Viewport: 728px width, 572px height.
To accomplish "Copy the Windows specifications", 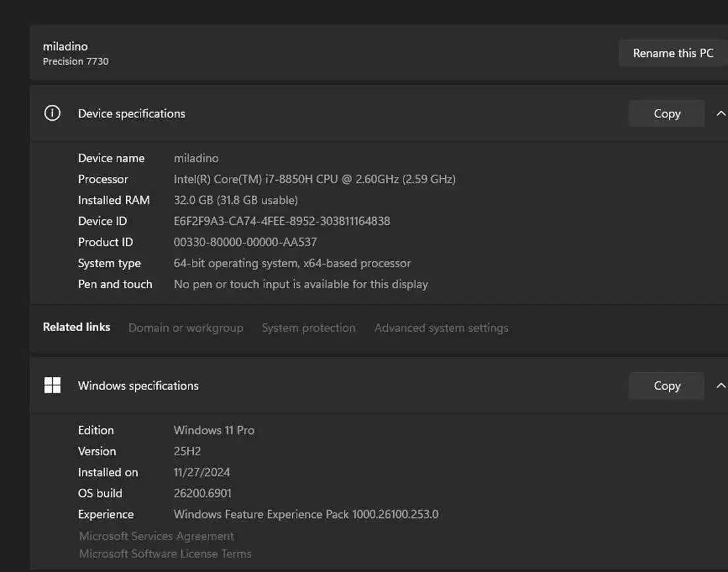I will [x=666, y=386].
